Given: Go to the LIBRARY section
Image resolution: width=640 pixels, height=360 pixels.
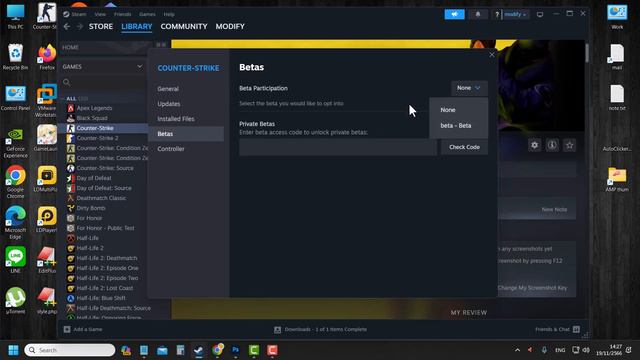Looking at the screenshot, I should coord(137,27).
